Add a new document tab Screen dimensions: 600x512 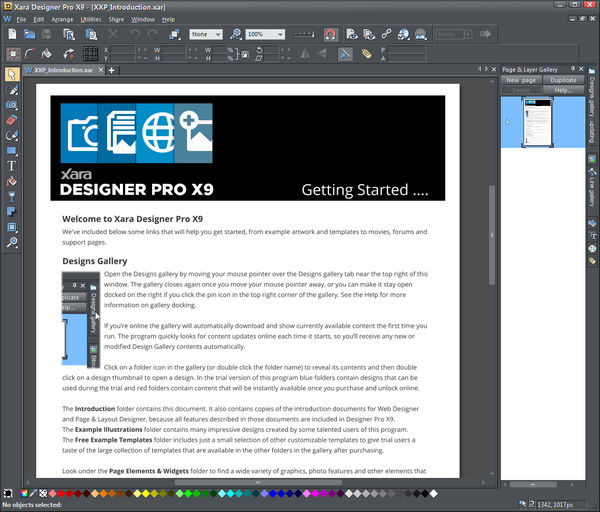pyautogui.click(x=112, y=70)
